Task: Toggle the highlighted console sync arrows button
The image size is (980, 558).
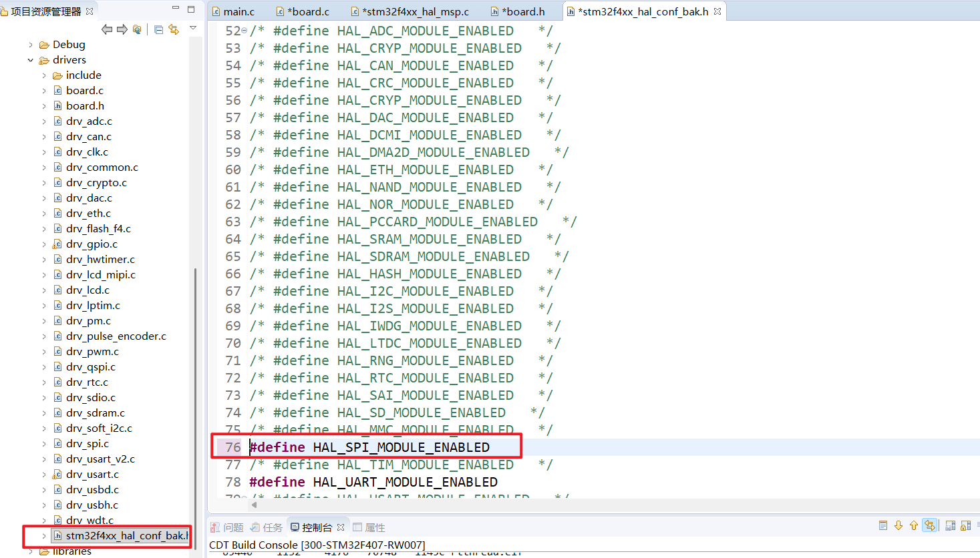Action: [929, 526]
